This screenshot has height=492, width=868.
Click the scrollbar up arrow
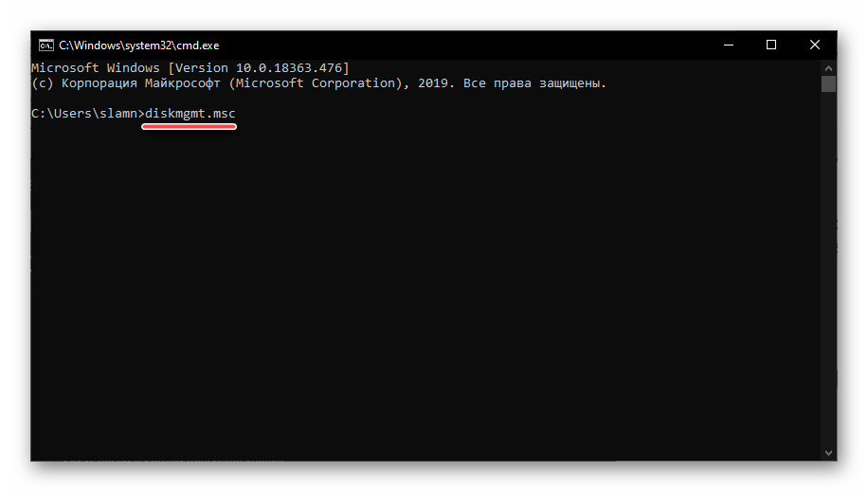pyautogui.click(x=828, y=67)
